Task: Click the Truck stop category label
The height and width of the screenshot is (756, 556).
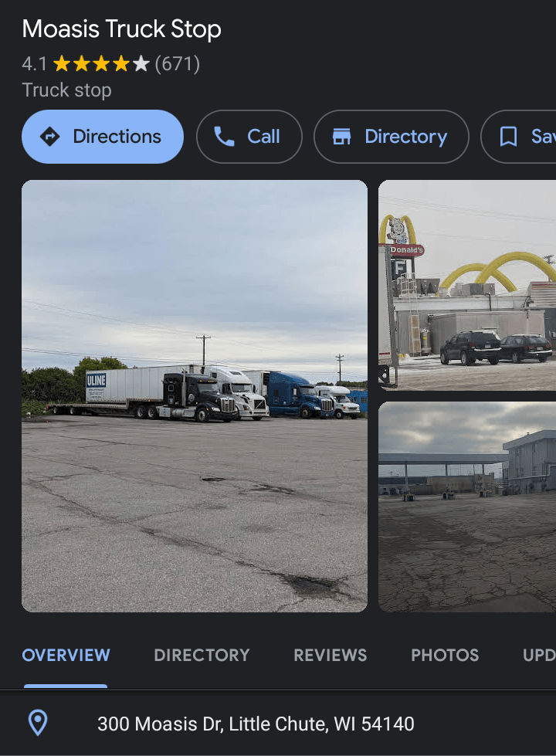Action: point(67,90)
